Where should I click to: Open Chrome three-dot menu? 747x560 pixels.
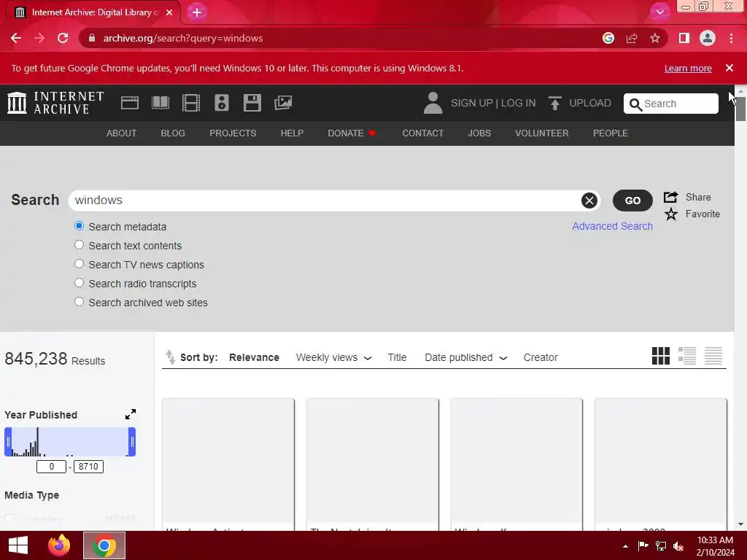tap(731, 38)
